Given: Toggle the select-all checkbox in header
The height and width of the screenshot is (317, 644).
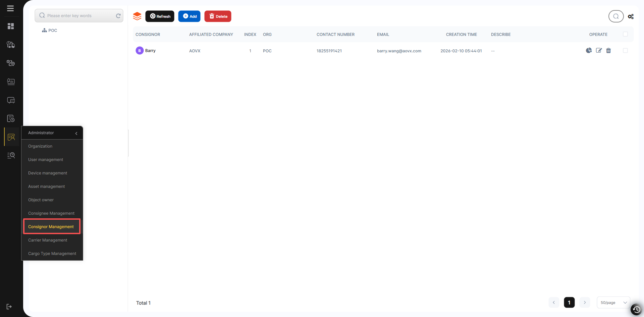Looking at the screenshot, I should pyautogui.click(x=625, y=34).
